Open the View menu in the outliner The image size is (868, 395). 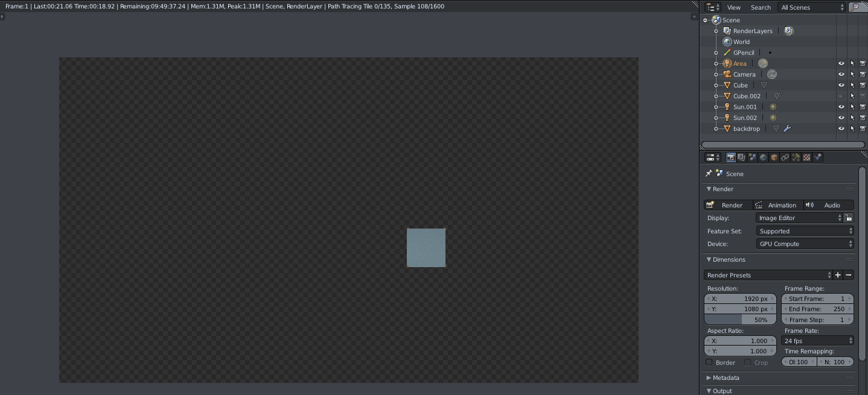tap(734, 7)
